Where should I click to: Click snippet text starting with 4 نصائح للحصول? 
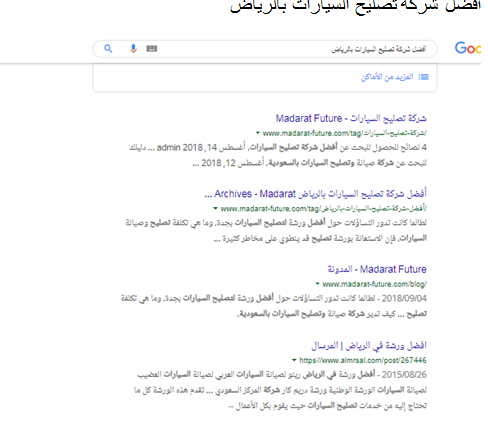[277, 155]
